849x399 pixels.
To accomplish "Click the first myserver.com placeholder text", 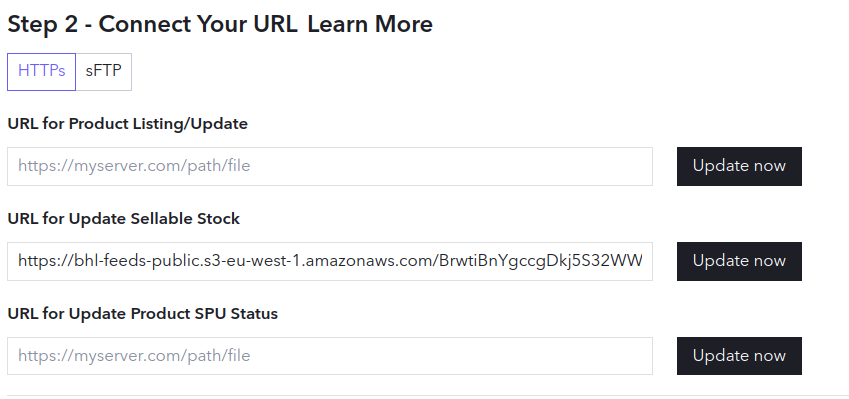I will [x=134, y=166].
